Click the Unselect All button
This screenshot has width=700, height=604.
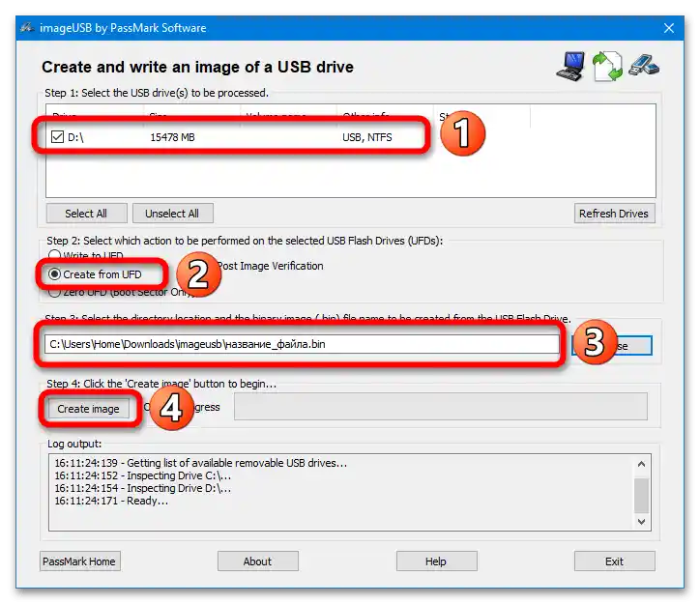(172, 214)
